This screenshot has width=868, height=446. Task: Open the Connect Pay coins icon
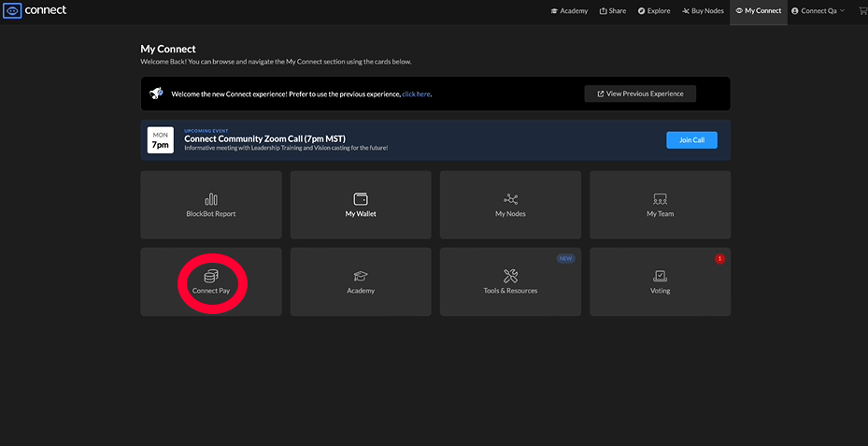tap(211, 275)
